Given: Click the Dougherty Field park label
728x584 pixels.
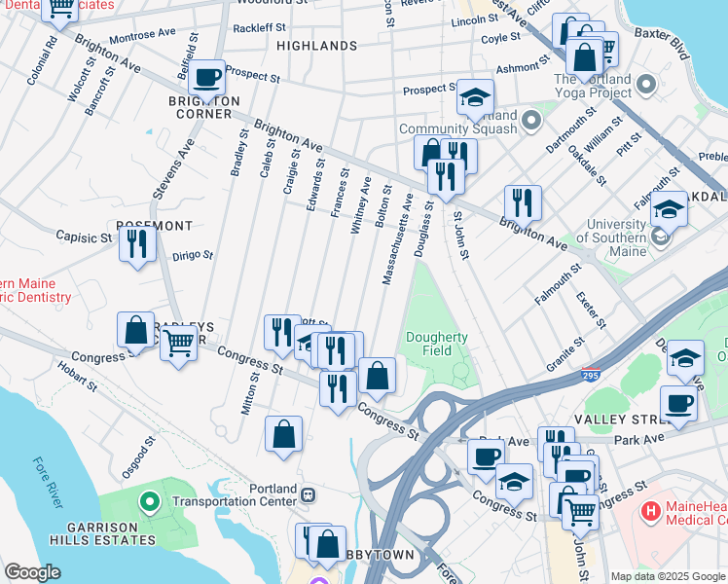Looking at the screenshot, I should coord(436,344).
